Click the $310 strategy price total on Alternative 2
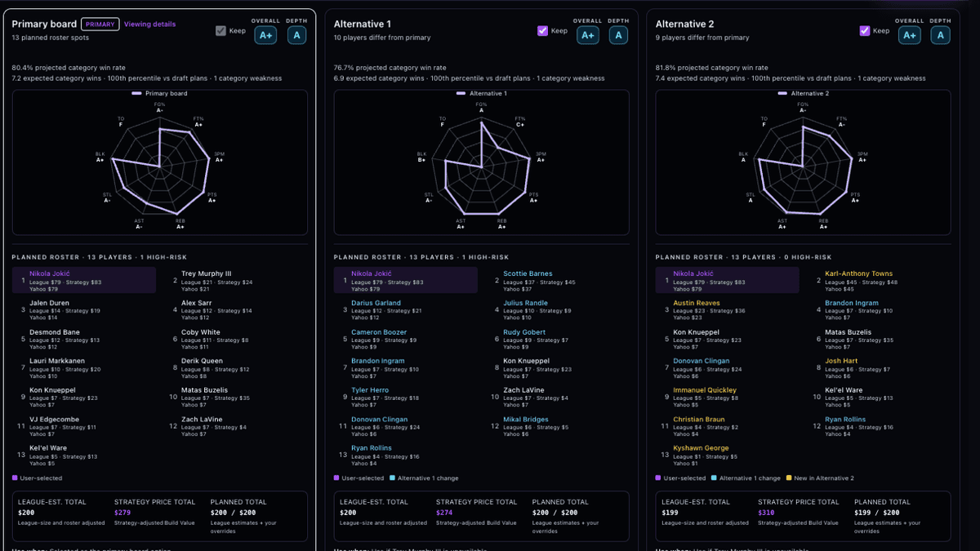This screenshot has width=980, height=551. (x=766, y=513)
